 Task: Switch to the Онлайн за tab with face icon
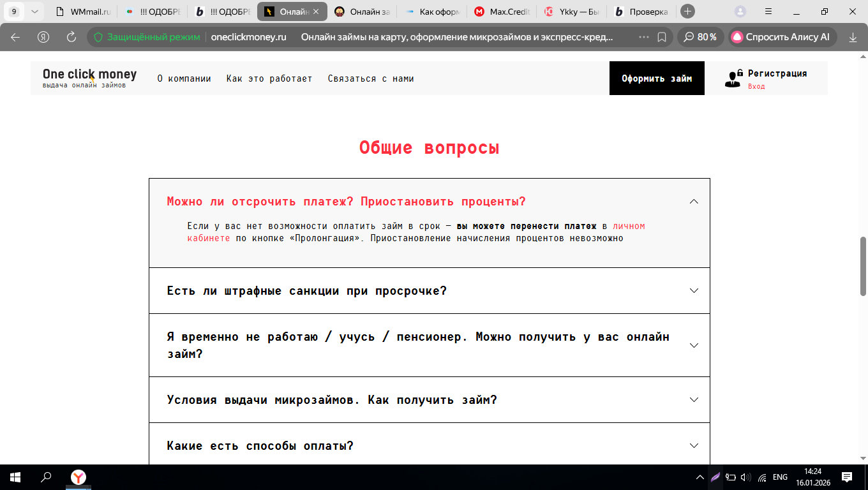(x=361, y=11)
